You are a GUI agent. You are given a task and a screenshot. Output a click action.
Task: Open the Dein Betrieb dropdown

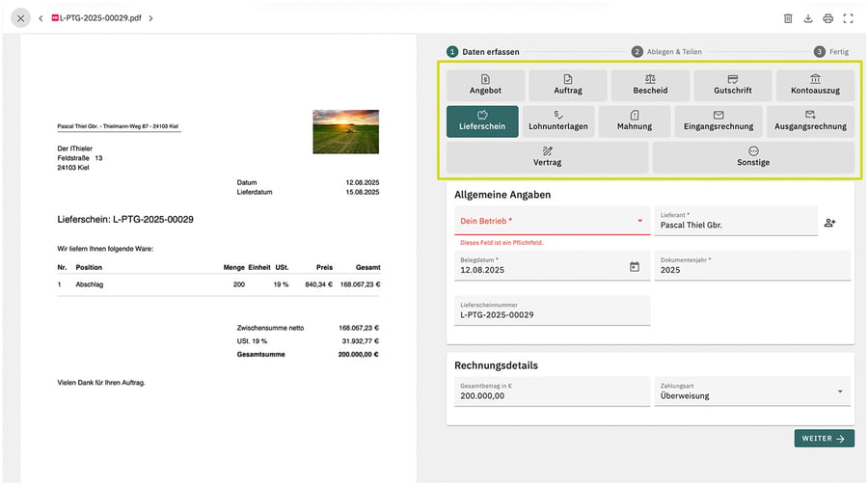[552, 221]
